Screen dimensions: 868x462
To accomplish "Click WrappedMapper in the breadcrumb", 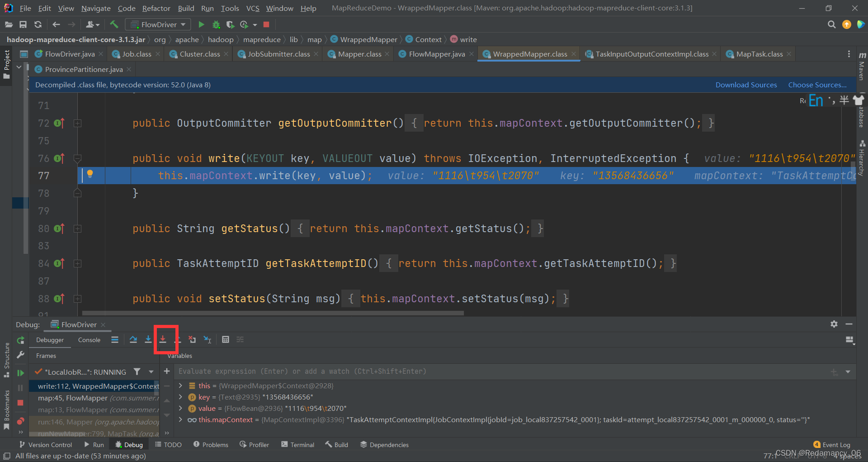I will tap(368, 39).
